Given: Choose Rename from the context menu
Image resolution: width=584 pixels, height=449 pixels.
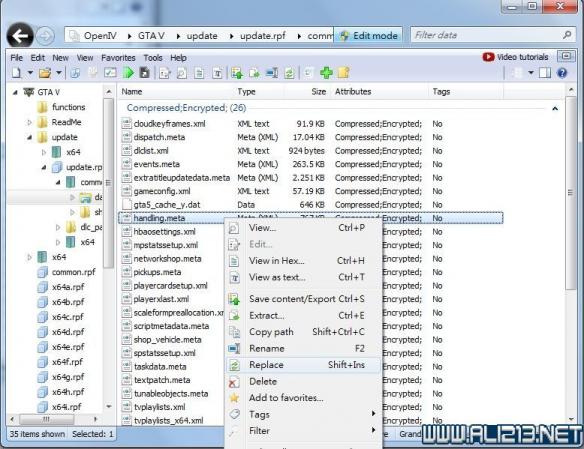Looking at the screenshot, I should 304,348.
